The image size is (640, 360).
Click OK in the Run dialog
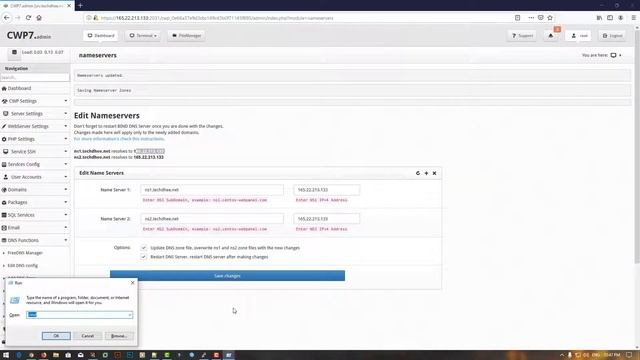pyautogui.click(x=56, y=336)
